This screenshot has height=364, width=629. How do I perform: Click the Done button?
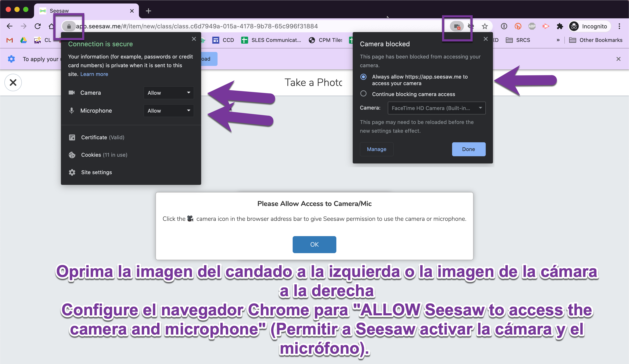(x=469, y=149)
